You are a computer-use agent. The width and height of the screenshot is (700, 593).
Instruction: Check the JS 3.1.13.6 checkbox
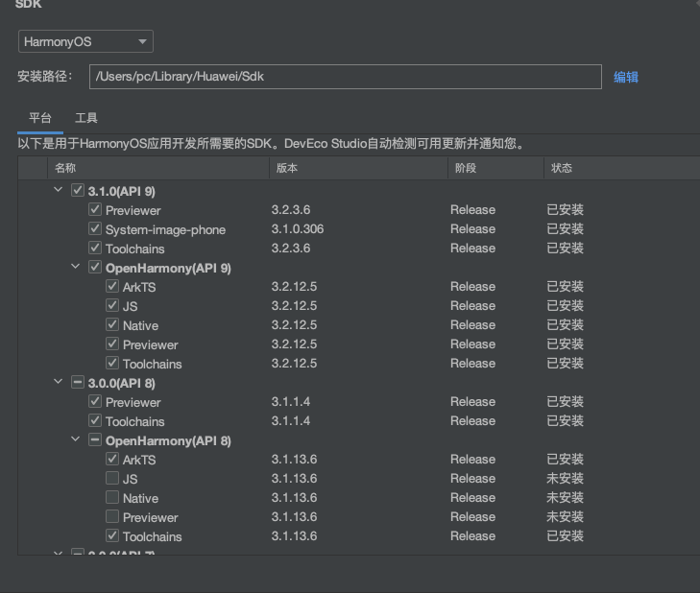click(x=112, y=478)
